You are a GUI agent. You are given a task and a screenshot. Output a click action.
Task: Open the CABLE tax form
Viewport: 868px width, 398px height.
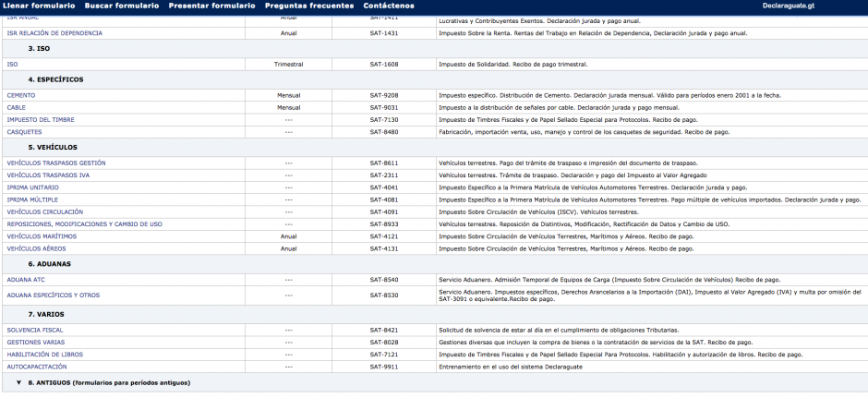coord(18,107)
